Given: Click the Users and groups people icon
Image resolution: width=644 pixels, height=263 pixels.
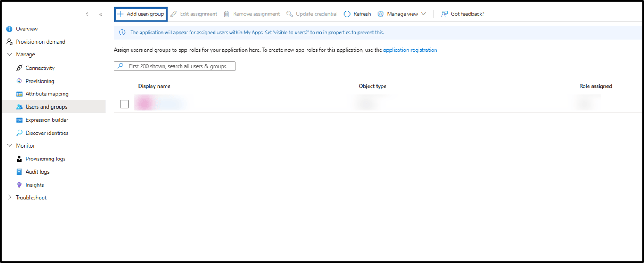Looking at the screenshot, I should point(19,107).
